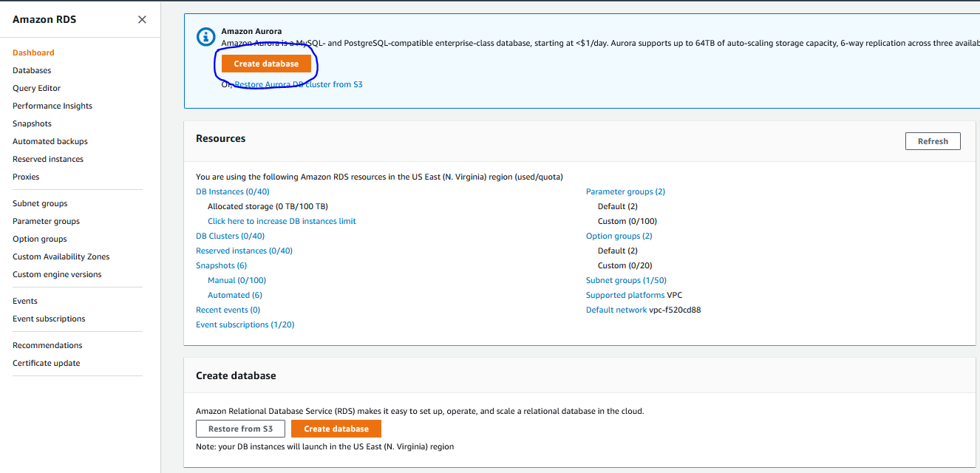
Task: Navigate to Query Editor
Action: coord(35,88)
